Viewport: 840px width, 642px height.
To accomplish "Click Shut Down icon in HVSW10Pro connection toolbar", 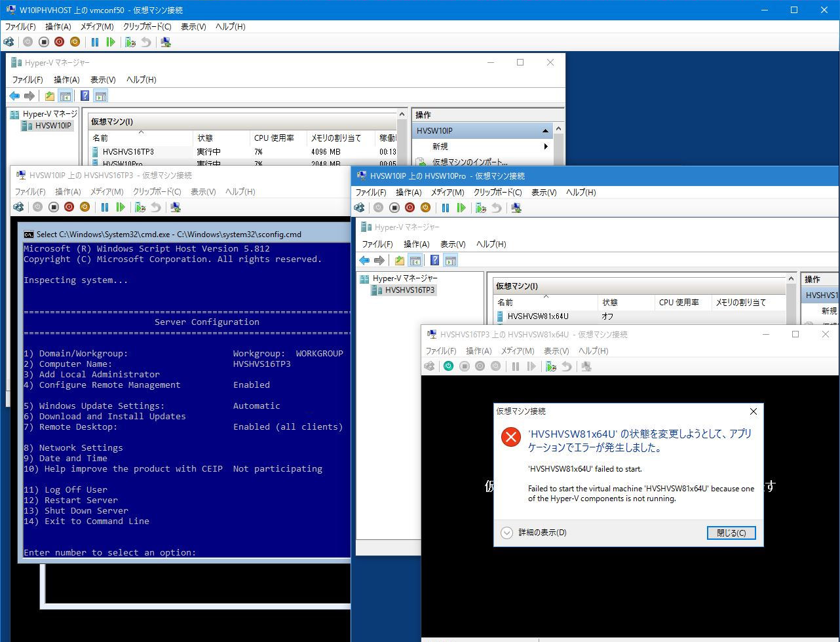I will point(410,208).
